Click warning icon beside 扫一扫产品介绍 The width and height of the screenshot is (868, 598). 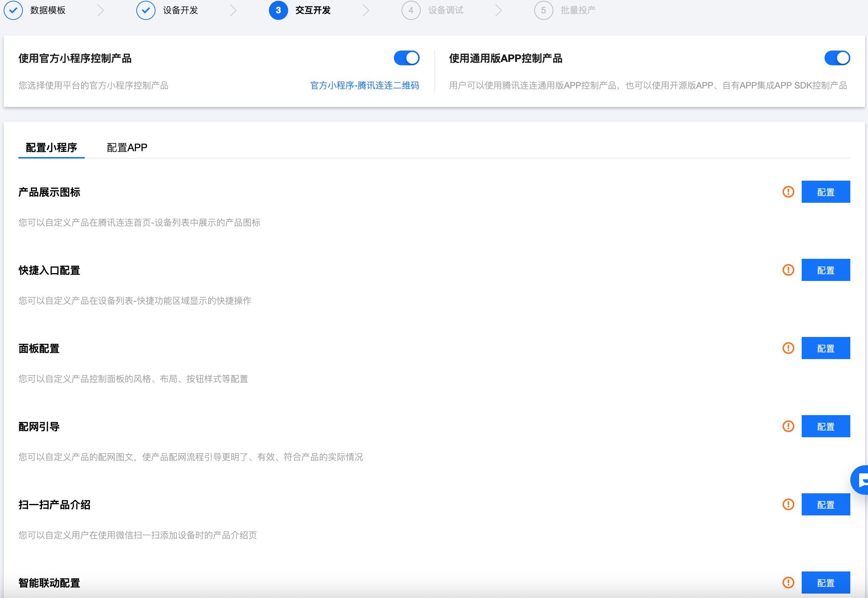788,504
